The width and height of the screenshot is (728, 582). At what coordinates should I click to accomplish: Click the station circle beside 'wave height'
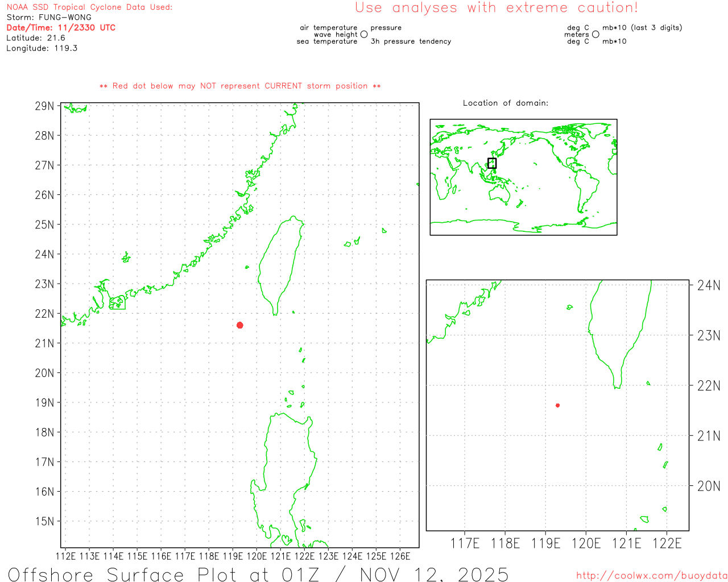point(364,35)
